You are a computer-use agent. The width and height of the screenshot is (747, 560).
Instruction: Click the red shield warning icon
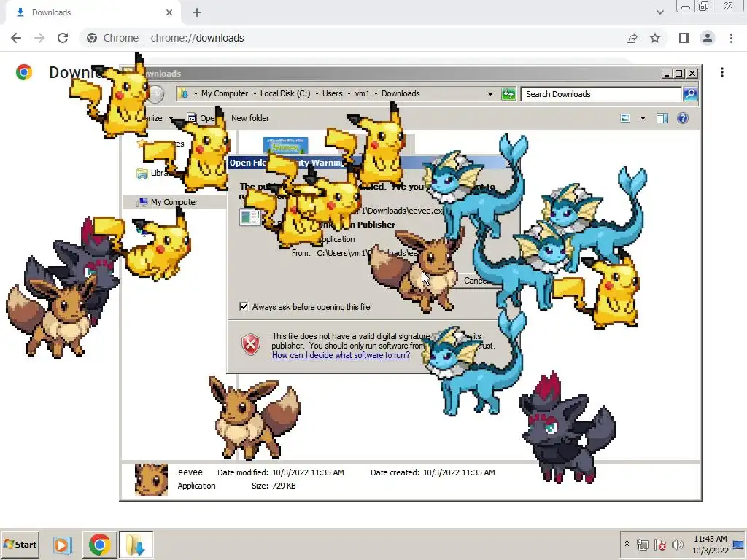coord(251,344)
